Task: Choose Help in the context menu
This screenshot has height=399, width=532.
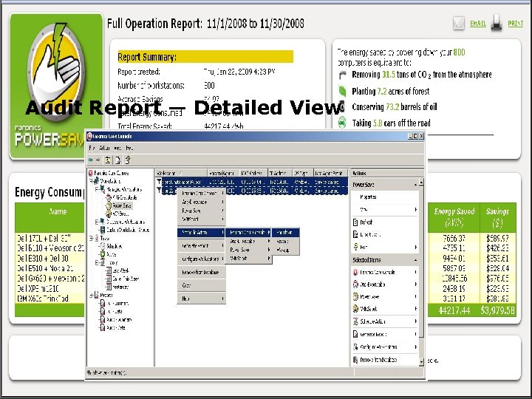Action: pos(202,299)
